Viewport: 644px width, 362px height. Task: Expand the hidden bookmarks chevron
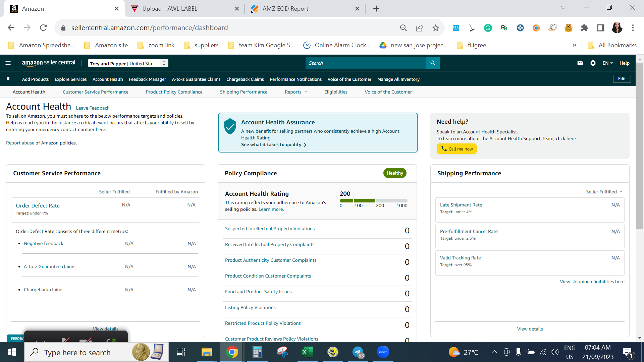tap(575, 45)
